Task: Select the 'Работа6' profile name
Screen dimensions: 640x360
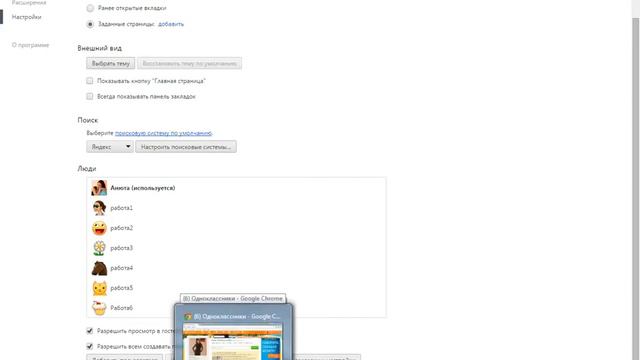Action: tap(122, 308)
